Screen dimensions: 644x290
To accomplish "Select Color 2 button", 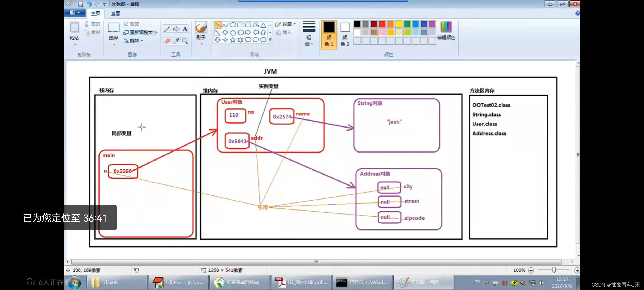I will 345,34.
